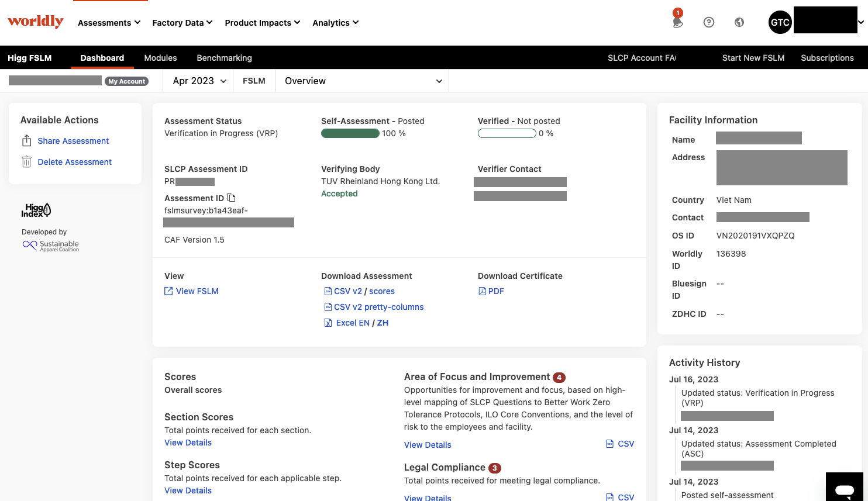
Task: Click the PDF file icon under Download Certificate
Action: click(x=482, y=291)
